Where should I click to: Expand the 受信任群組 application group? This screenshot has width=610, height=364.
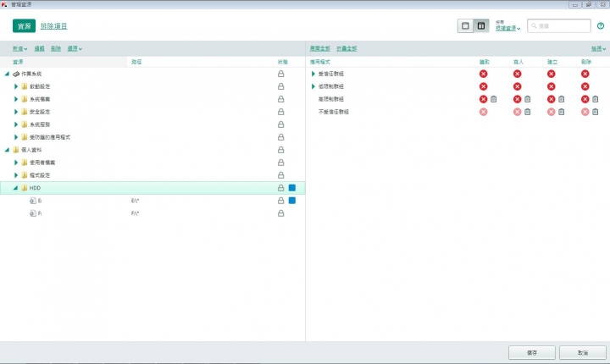[x=313, y=74]
